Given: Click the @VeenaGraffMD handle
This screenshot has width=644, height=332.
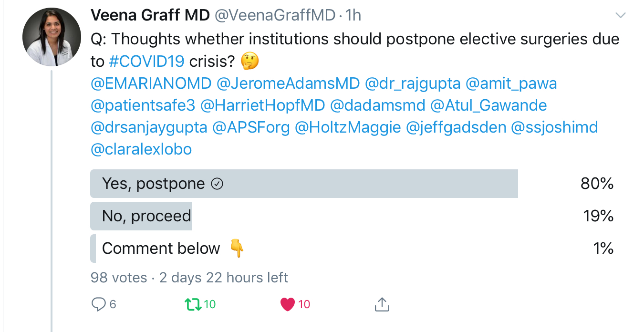Looking at the screenshot, I should (275, 15).
